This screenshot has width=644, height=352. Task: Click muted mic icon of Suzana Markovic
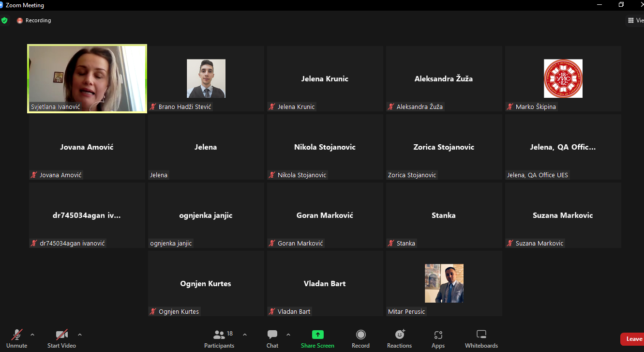(x=510, y=243)
